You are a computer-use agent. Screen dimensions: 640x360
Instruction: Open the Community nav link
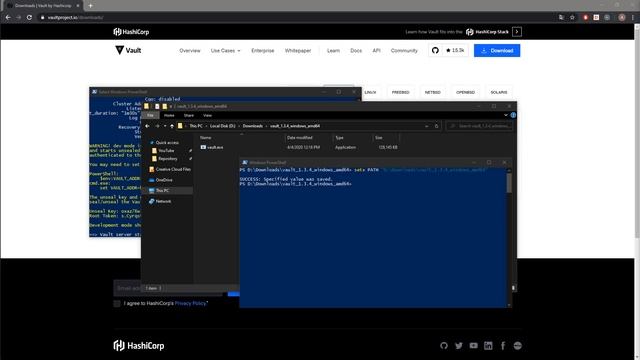(404, 51)
